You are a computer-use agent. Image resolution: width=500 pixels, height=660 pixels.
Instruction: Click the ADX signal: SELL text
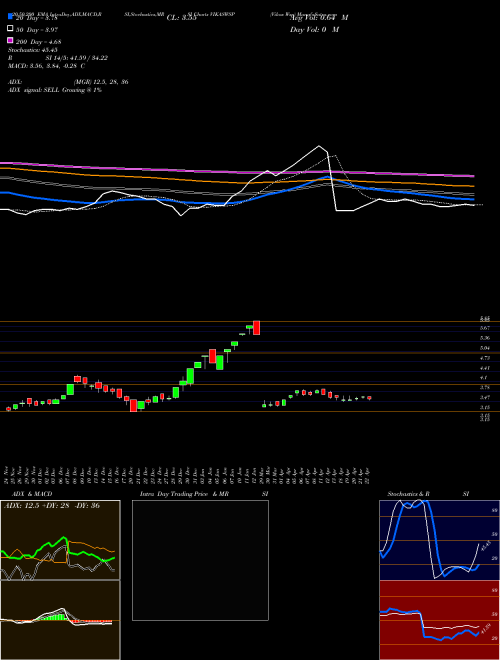point(34,90)
